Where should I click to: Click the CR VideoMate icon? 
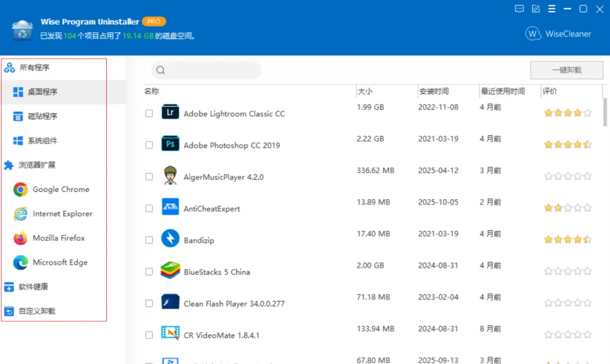click(170, 334)
